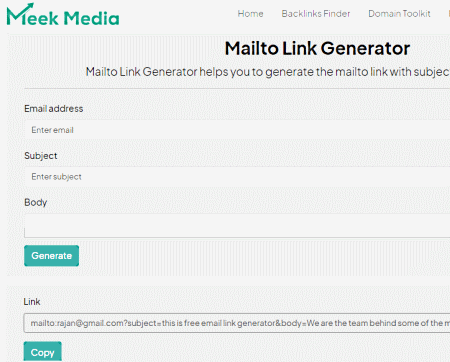The width and height of the screenshot is (450, 362).
Task: Click the arrow-topped M logo emblem
Action: (20, 14)
